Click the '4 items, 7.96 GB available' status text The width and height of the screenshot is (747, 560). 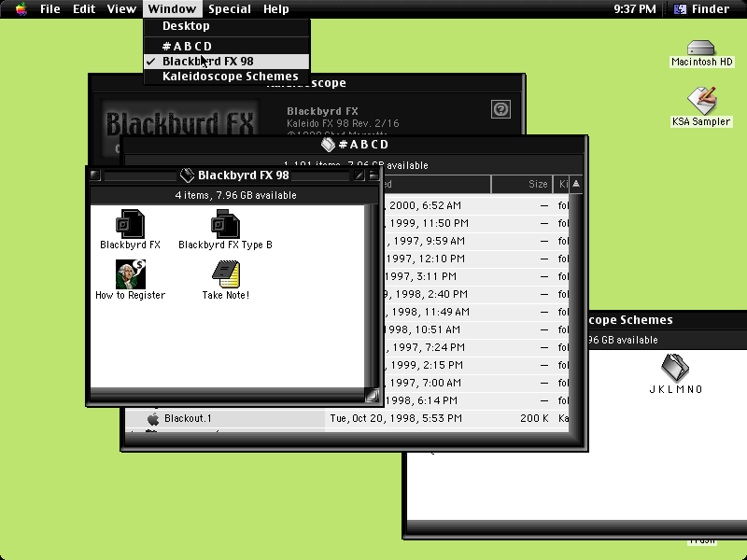[x=236, y=195]
